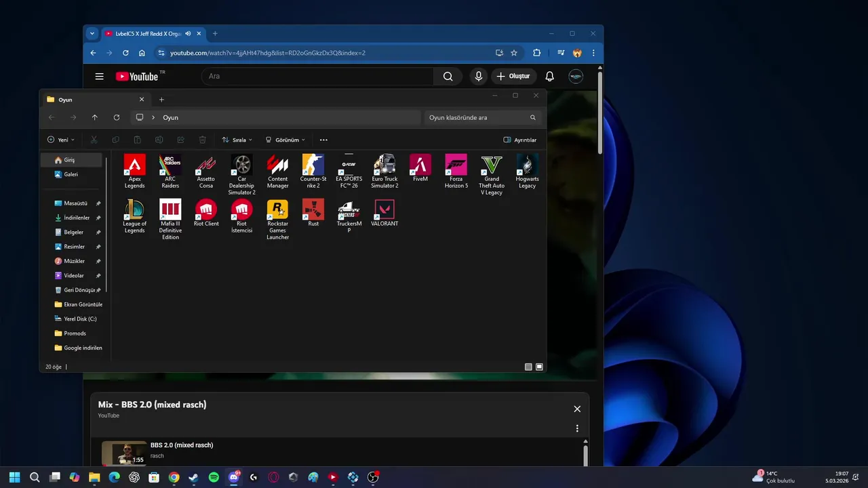
Task: Open the YouTube hamburger guide menu
Action: [x=100, y=77]
